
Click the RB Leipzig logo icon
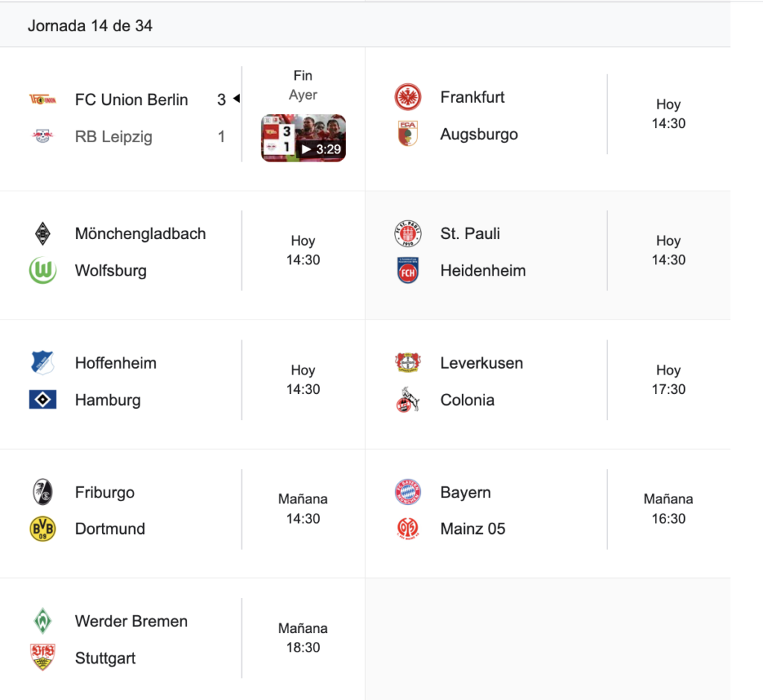42,137
